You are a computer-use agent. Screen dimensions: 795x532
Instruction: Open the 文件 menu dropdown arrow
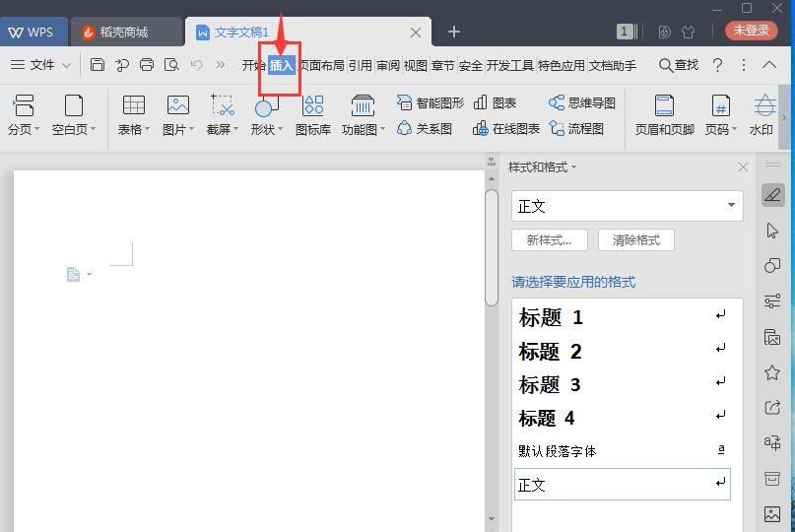pyautogui.click(x=66, y=65)
